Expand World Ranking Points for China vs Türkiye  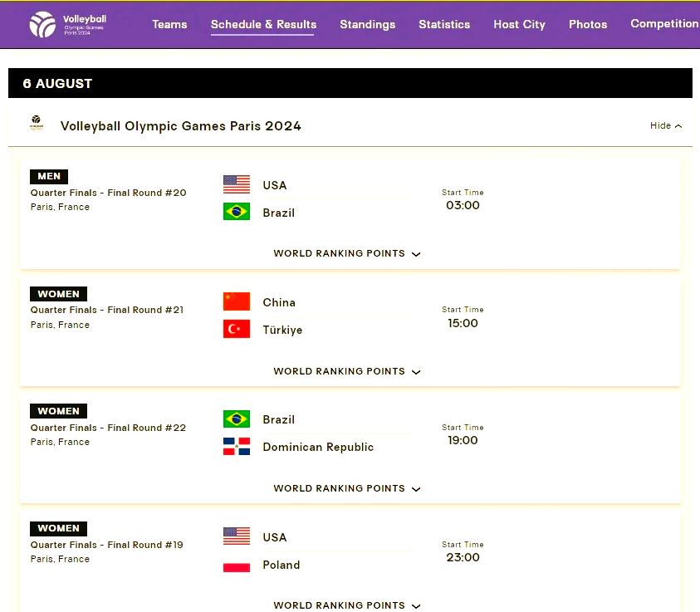pyautogui.click(x=347, y=371)
